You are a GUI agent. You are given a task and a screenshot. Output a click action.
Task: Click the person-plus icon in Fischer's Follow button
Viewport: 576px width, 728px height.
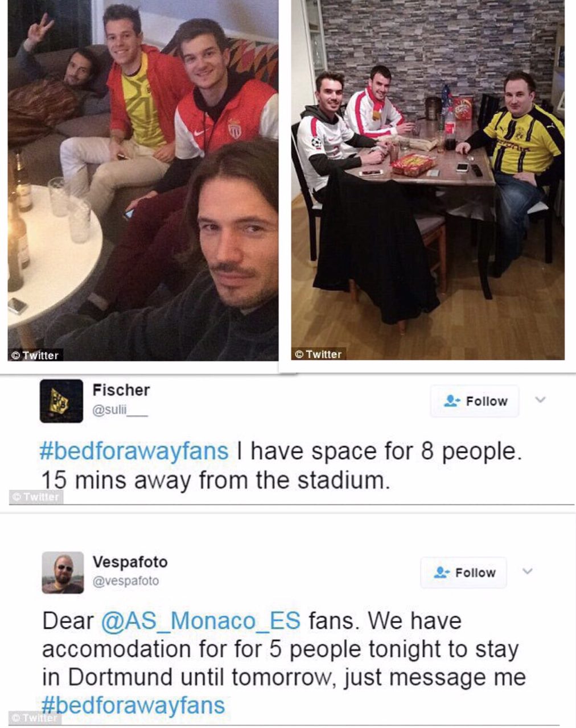tap(452, 401)
